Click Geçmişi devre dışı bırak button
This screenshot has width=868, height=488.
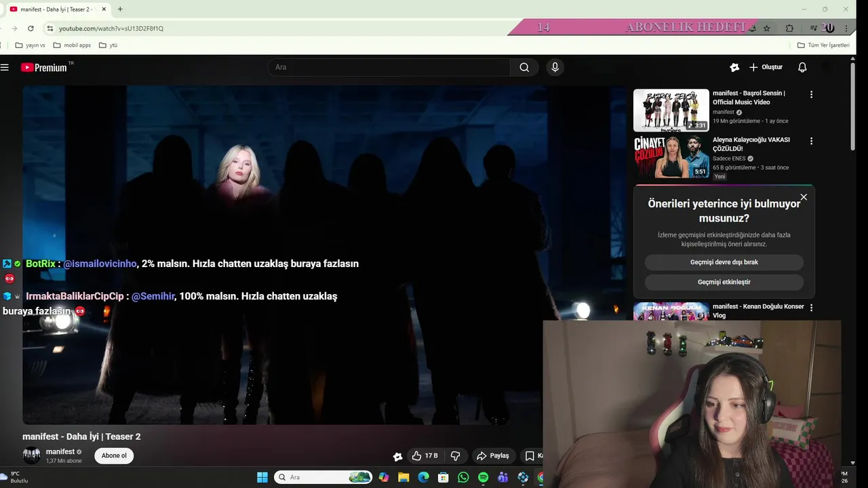pos(724,262)
